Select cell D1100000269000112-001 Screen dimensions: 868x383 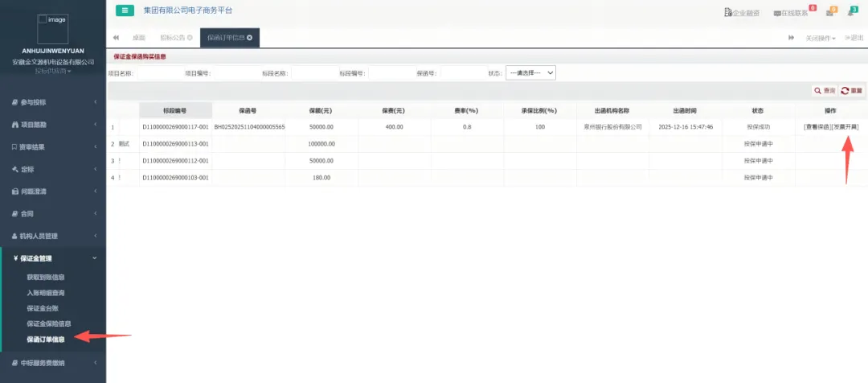point(175,161)
